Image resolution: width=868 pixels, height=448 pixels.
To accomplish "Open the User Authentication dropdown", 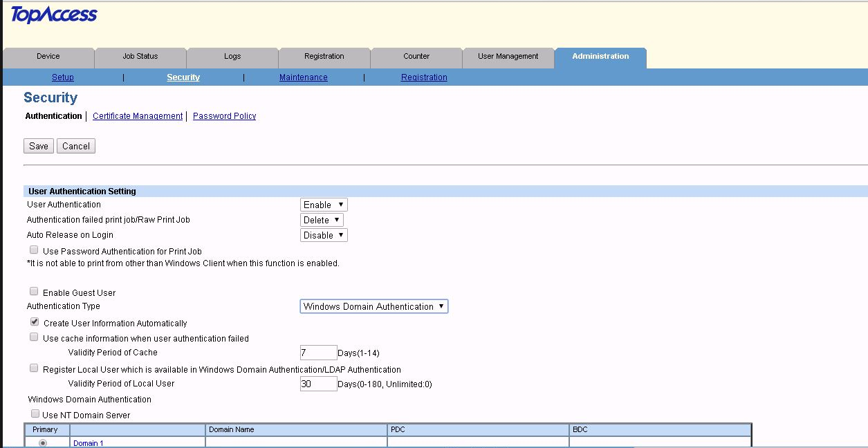I will 324,205.
